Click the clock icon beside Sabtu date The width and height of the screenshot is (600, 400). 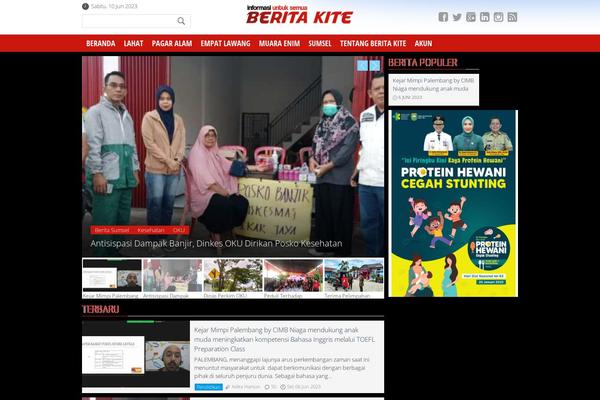pos(85,7)
